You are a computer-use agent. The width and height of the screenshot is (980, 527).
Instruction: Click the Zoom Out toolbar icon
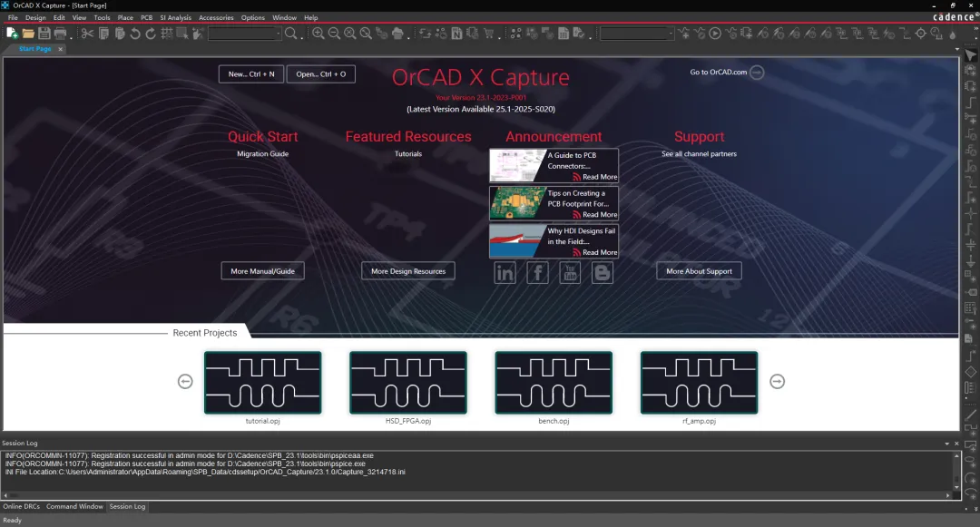pyautogui.click(x=334, y=33)
